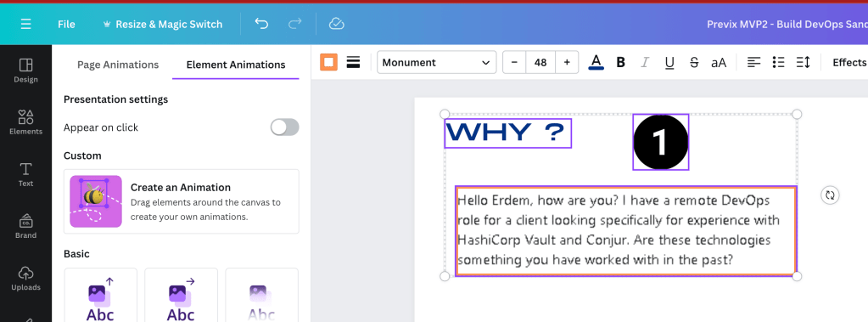Toggle strikethrough formatting
Screen dimensions: 868x322
coord(694,63)
